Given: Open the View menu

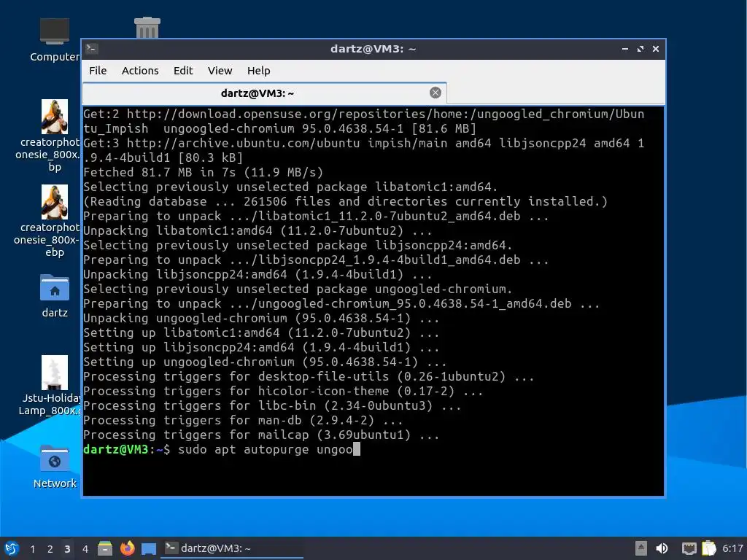Looking at the screenshot, I should coord(220,71).
